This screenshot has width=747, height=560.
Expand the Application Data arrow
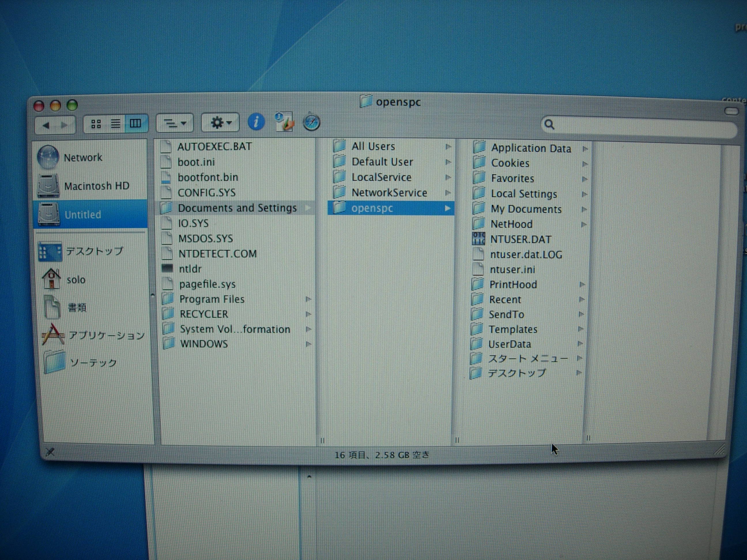pyautogui.click(x=585, y=149)
